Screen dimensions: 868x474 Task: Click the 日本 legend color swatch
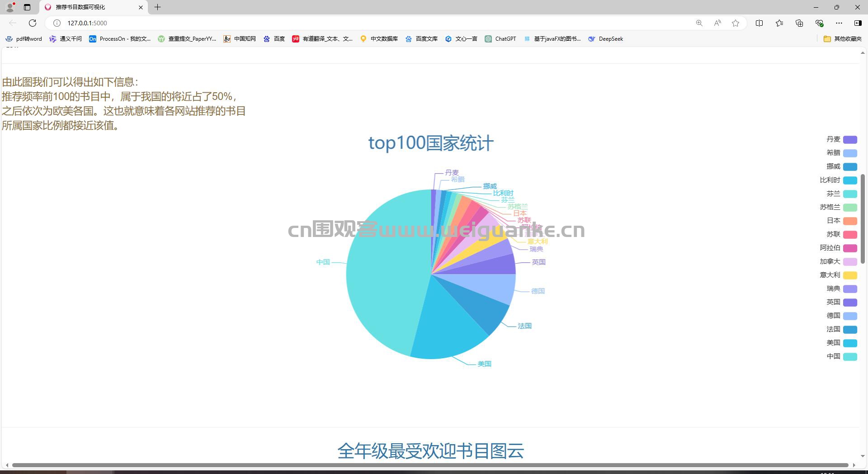click(850, 221)
